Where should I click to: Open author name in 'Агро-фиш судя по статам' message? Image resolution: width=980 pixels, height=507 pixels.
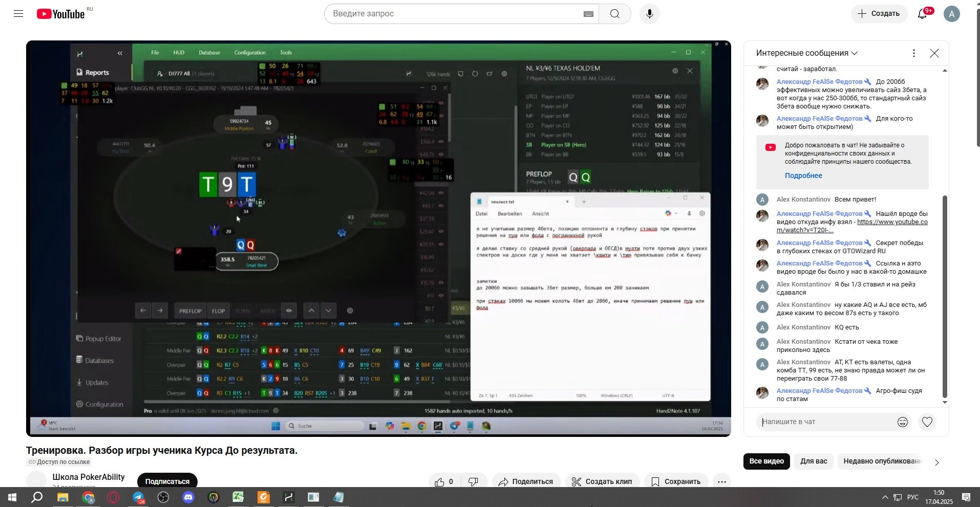tap(819, 391)
